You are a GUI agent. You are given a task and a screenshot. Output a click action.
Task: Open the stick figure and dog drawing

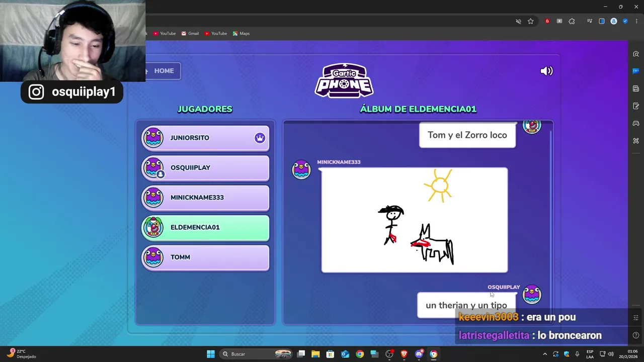click(415, 220)
